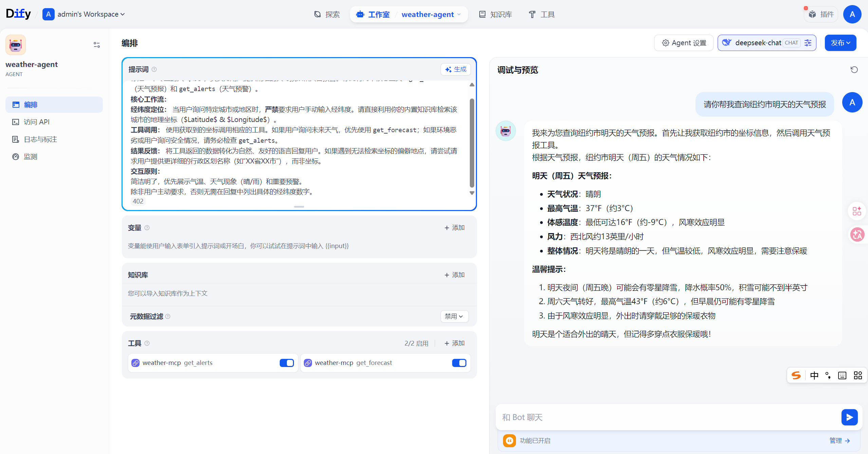Click the weather-agent robot app icon
Screen dimensions: 868x454
[16, 45]
